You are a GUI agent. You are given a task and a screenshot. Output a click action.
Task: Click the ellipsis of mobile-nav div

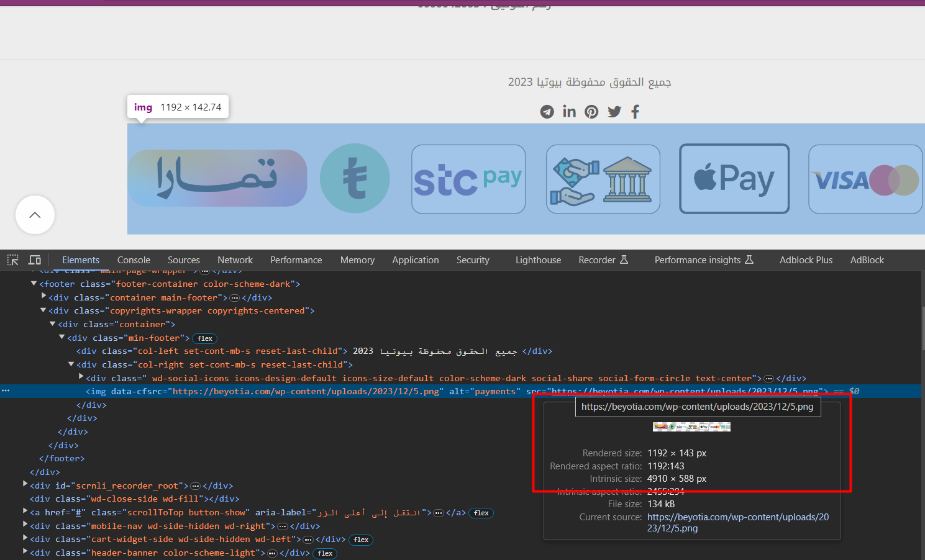click(x=283, y=526)
